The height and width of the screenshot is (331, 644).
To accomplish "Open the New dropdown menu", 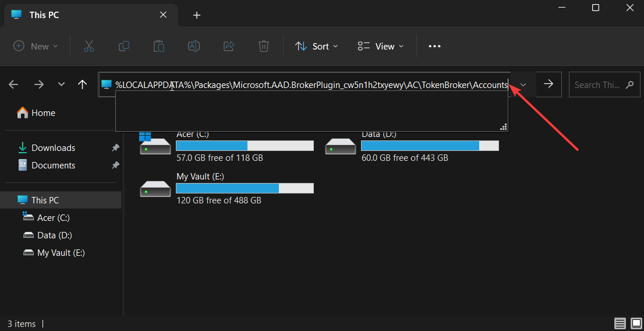I will click(x=36, y=46).
